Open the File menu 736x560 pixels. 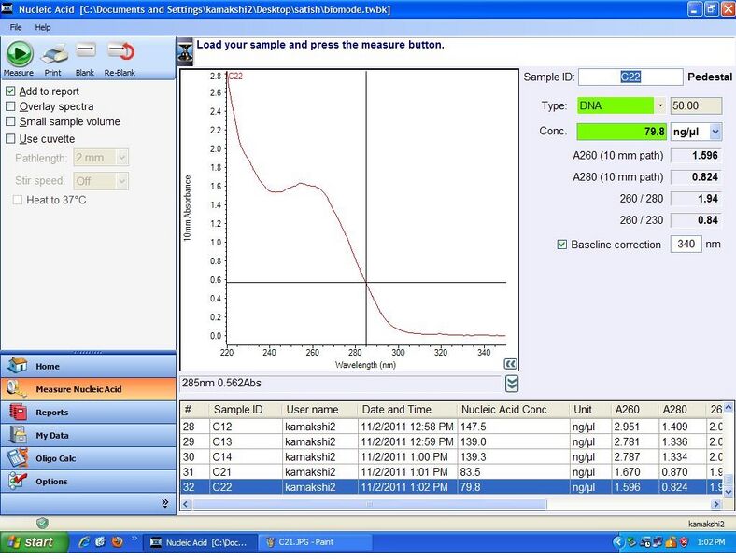click(16, 27)
